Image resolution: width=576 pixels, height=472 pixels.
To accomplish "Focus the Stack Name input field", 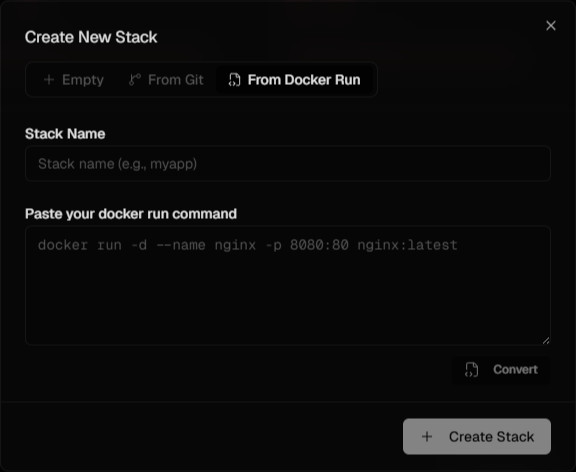I will click(x=288, y=163).
